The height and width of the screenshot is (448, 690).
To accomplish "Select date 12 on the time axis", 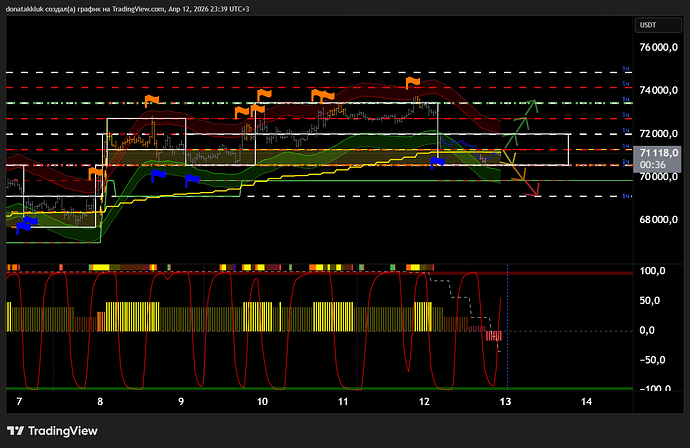I will click(424, 401).
